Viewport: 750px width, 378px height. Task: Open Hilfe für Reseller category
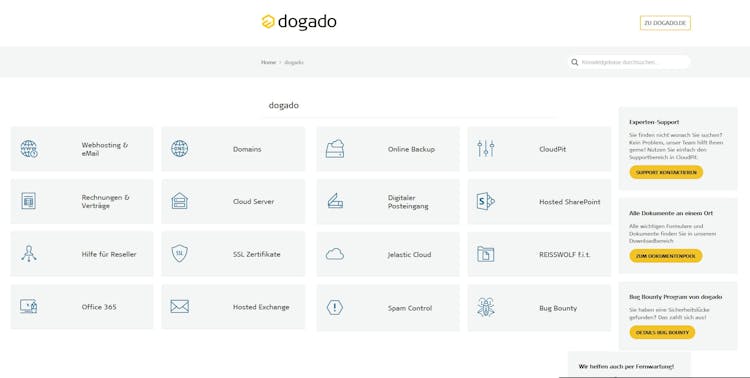tap(82, 254)
